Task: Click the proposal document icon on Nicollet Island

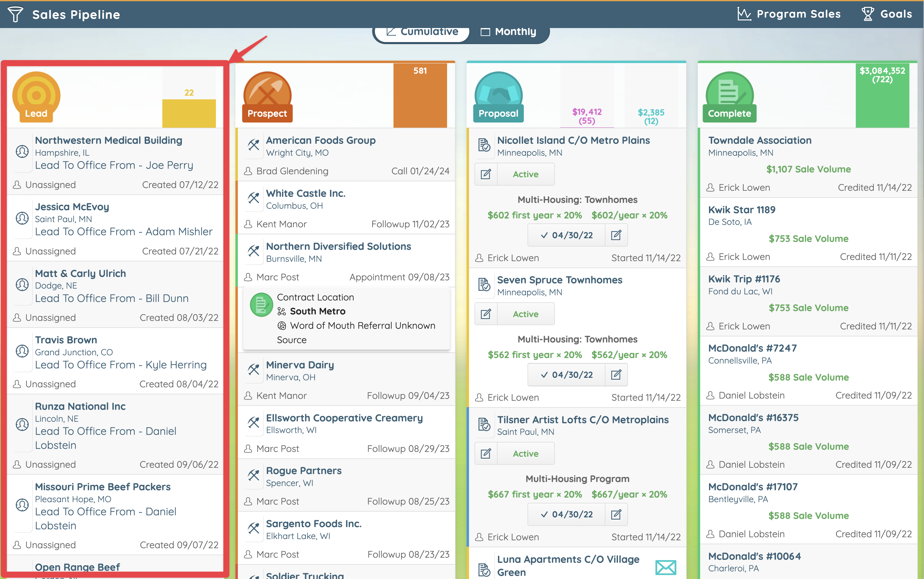Action: 484,145
